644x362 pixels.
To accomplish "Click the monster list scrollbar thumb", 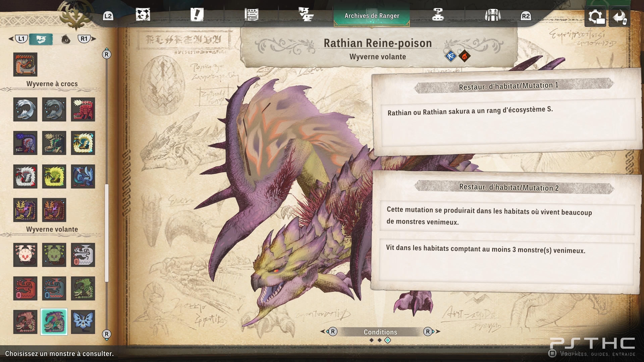I will click(107, 233).
